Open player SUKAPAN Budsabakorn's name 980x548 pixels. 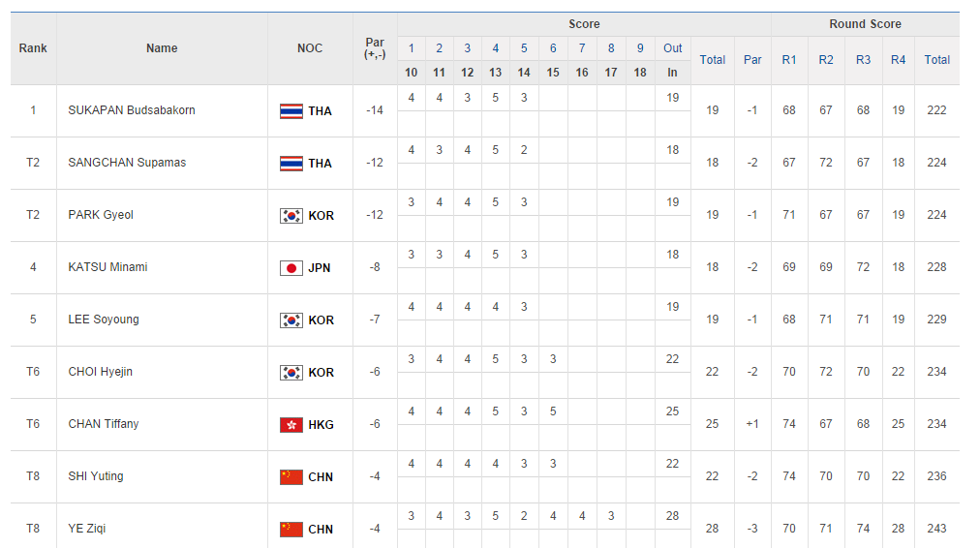click(132, 110)
